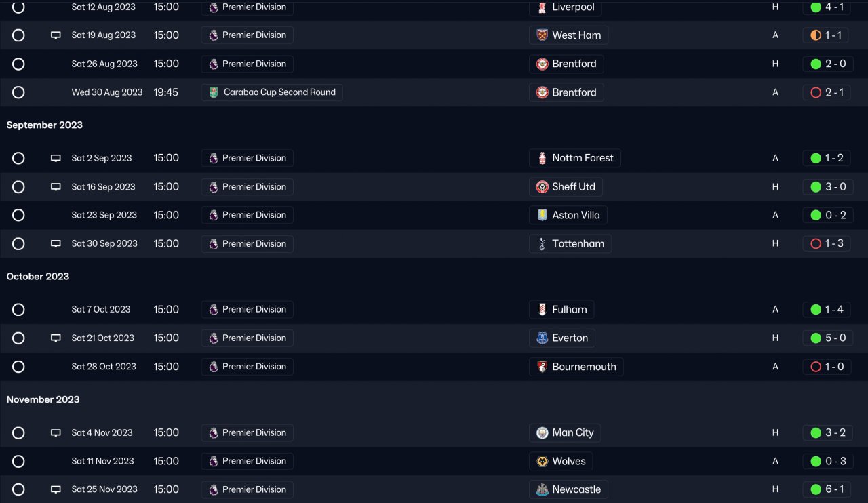868x503 pixels.
Task: Click the Newcastle club crest icon
Action: coord(542,489)
